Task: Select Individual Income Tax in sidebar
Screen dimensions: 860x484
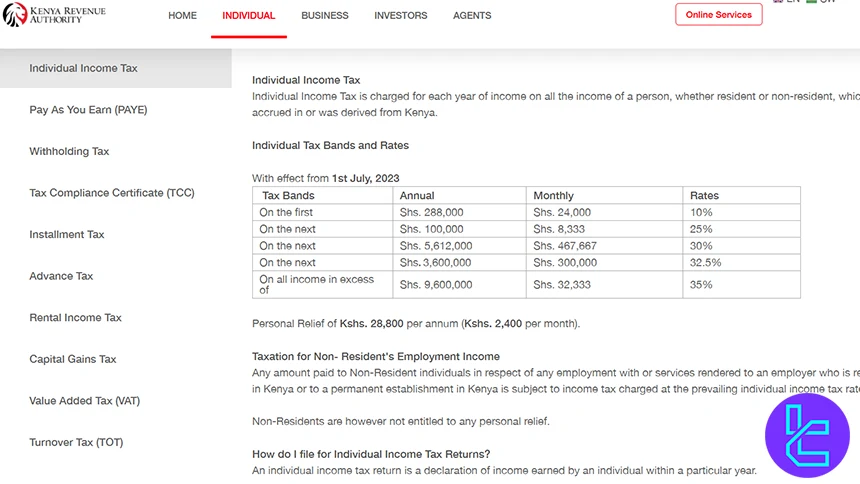Action: click(116, 68)
